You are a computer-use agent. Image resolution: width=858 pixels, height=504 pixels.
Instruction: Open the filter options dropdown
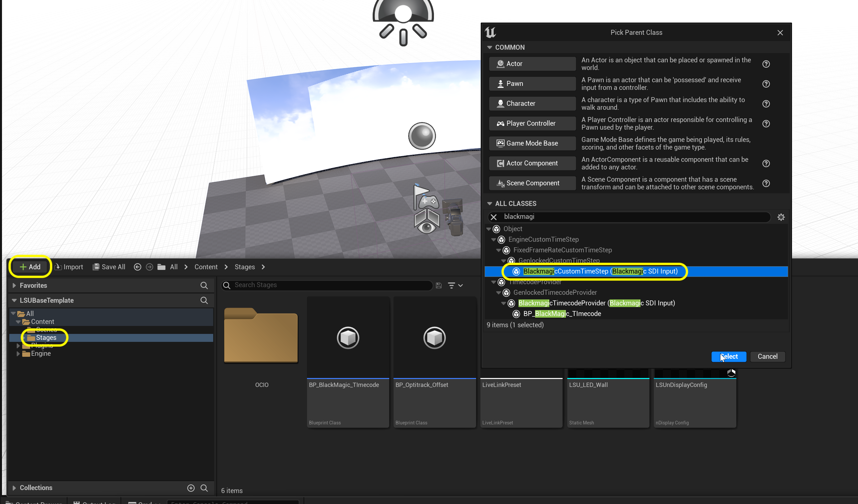[455, 285]
